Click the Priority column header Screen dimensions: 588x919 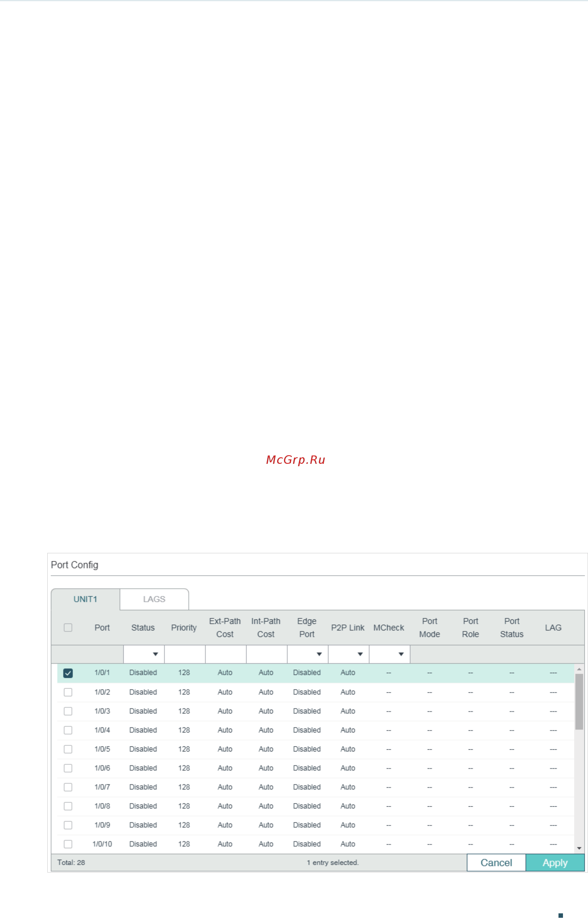tap(184, 628)
